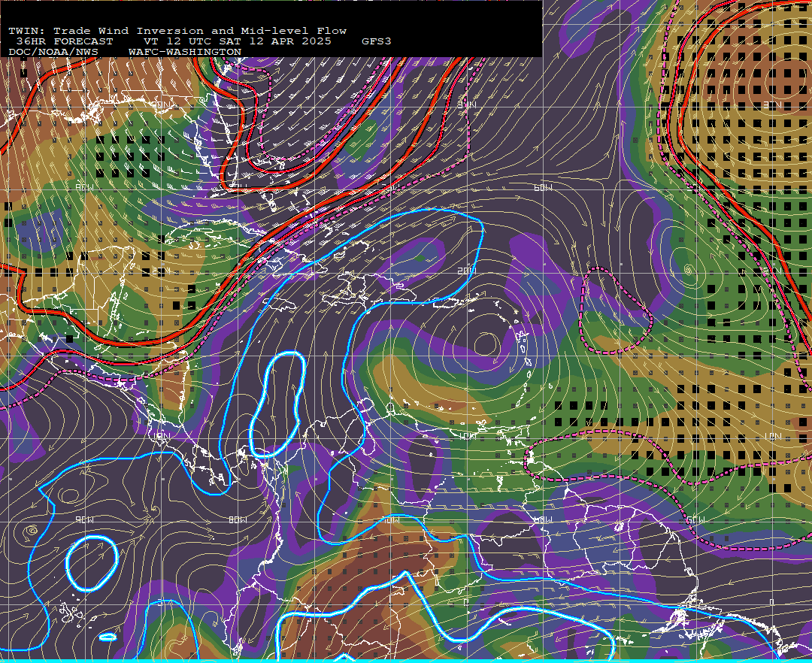Click the '0' equator latitude label
Image resolution: width=812 pixels, height=663 pixels.
(773, 602)
